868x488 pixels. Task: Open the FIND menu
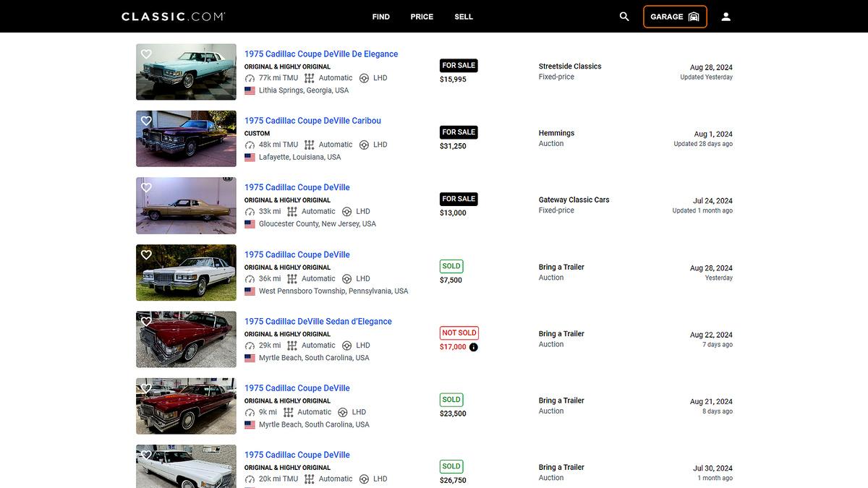coord(380,17)
